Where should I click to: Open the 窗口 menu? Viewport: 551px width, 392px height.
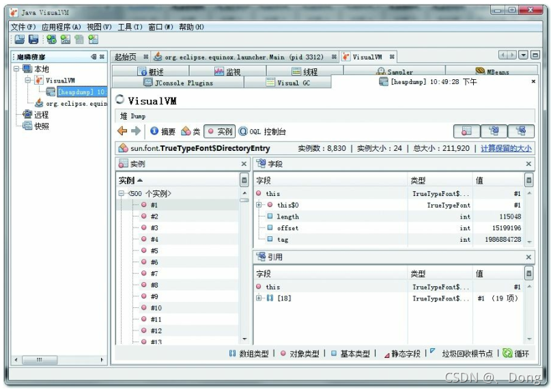click(160, 27)
